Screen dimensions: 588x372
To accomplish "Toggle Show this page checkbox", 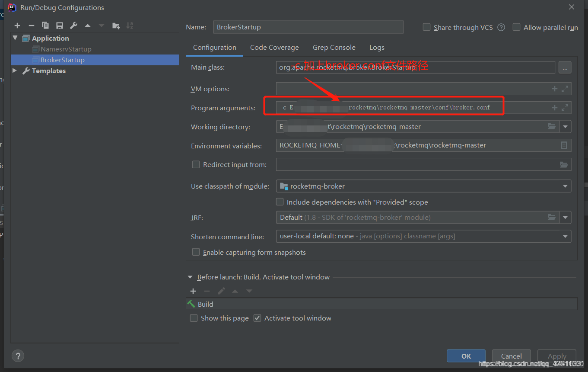I will pyautogui.click(x=194, y=318).
